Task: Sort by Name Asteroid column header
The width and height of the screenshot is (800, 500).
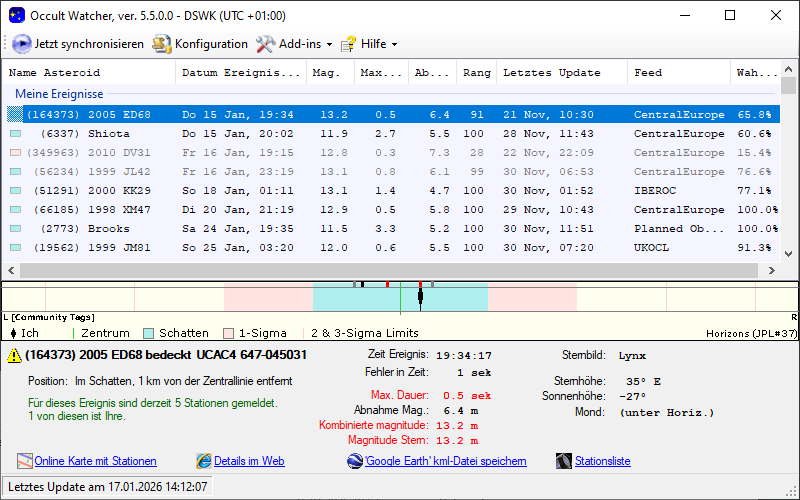Action: 89,72
